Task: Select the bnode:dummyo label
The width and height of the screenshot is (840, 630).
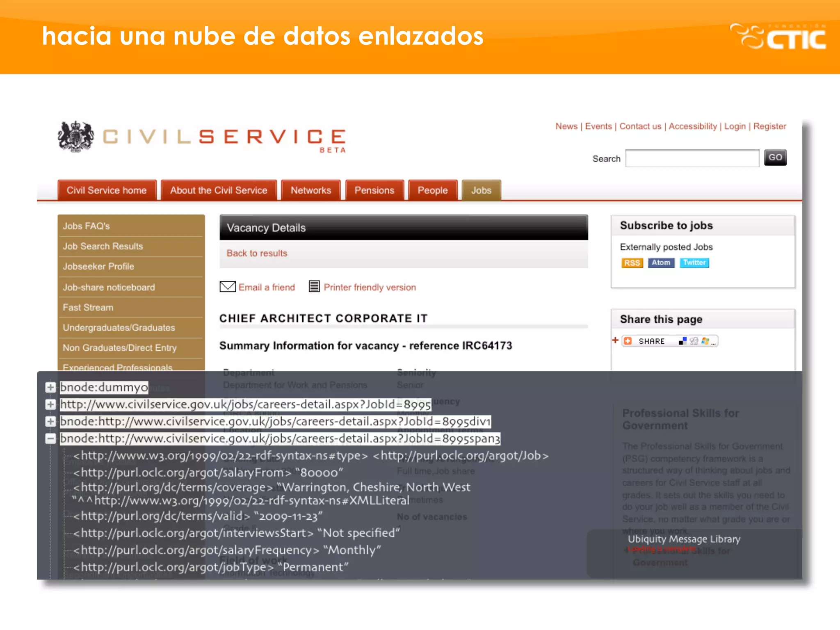Action: pos(104,387)
